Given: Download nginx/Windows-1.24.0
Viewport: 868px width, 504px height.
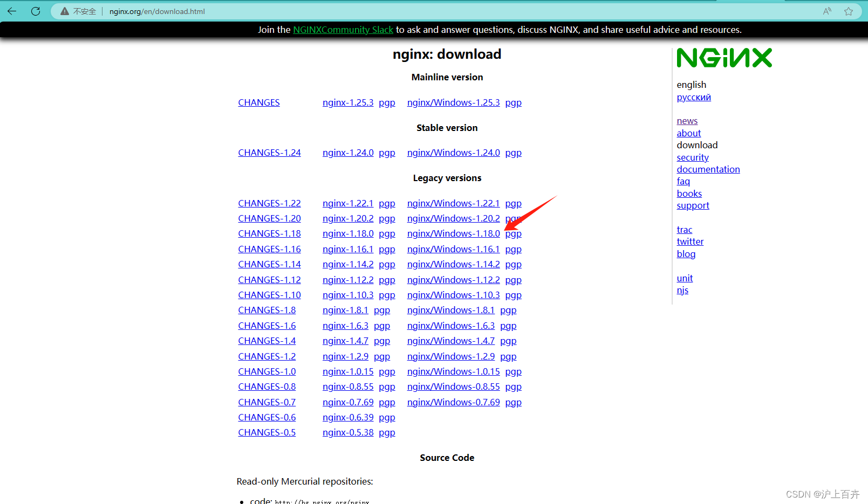Looking at the screenshot, I should point(453,153).
